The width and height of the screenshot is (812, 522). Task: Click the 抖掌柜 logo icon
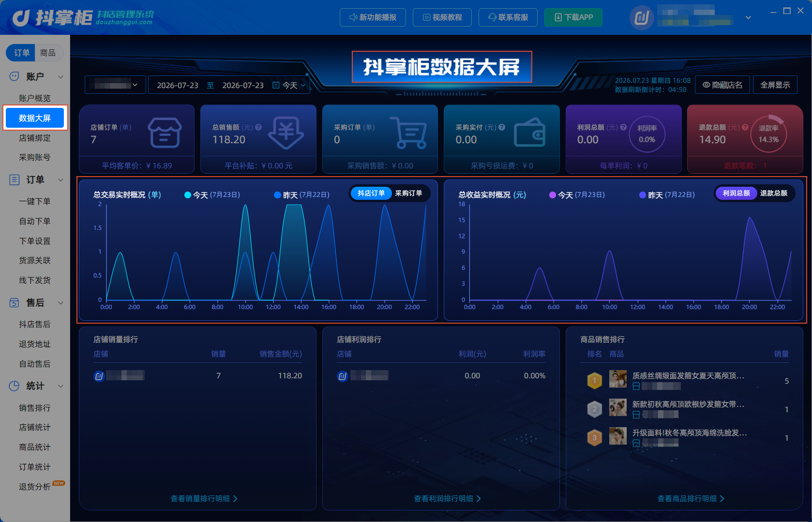click(x=21, y=17)
